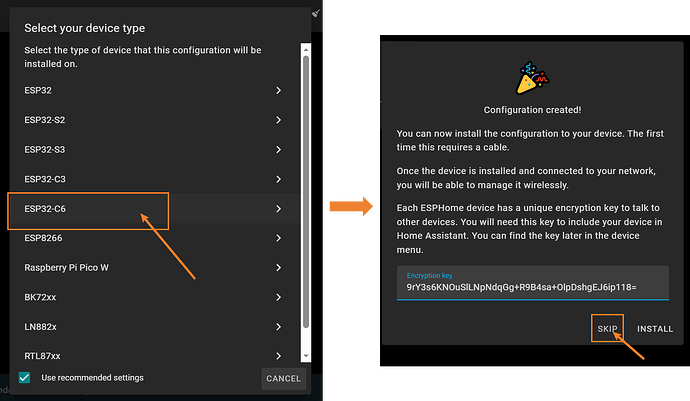The image size is (690, 401).
Task: Uncheck Use recommended settings checkbox
Action: (x=25, y=378)
